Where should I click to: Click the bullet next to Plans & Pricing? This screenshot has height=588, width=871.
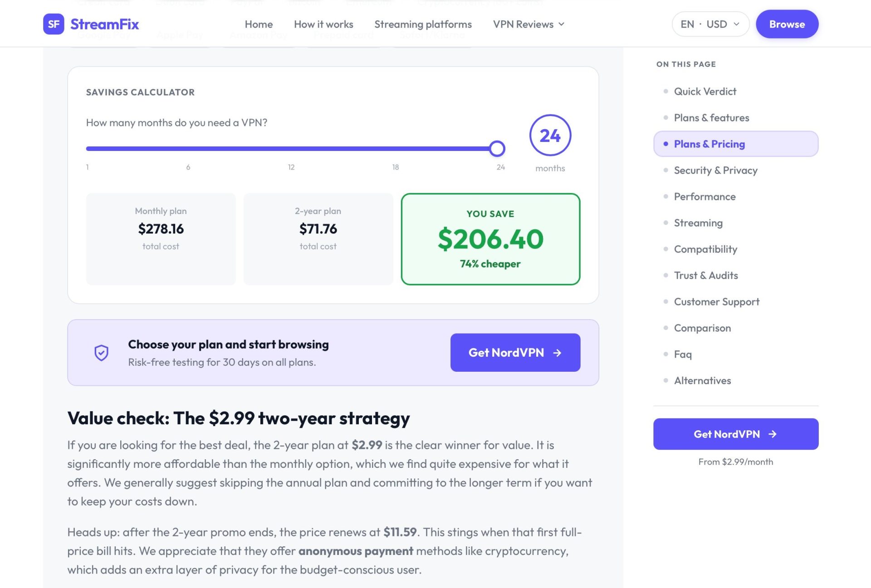[x=665, y=144]
